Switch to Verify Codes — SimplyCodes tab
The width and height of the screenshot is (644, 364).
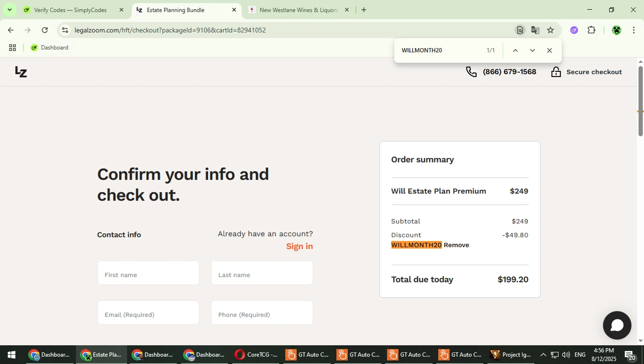click(70, 10)
